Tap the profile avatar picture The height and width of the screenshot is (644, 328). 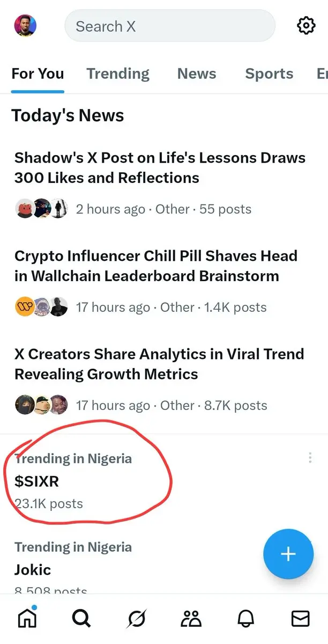tap(25, 25)
